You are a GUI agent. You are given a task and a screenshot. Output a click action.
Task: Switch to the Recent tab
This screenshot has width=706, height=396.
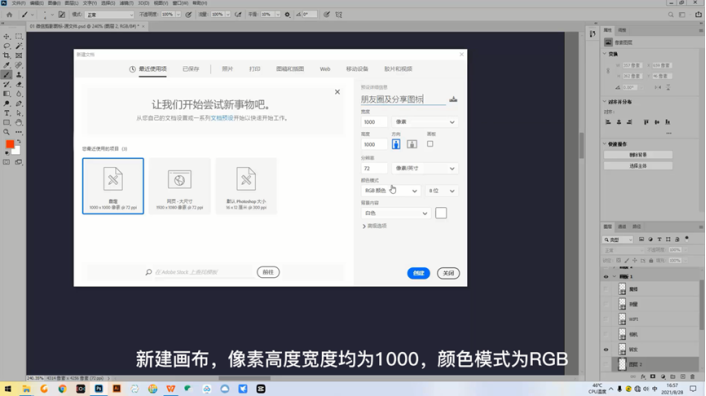[x=153, y=69]
